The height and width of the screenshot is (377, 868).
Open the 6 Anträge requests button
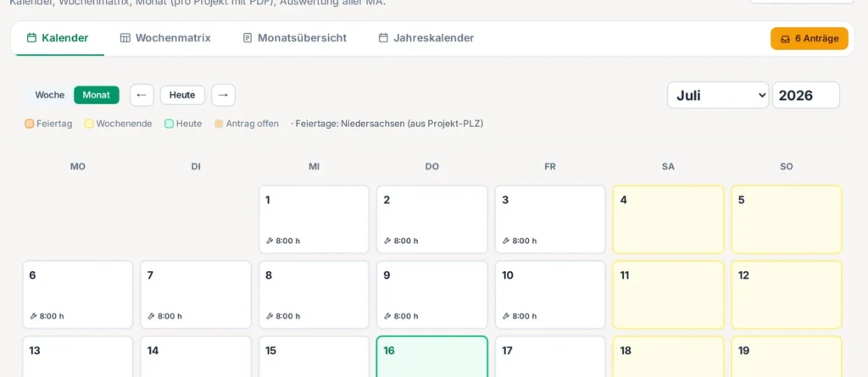810,39
